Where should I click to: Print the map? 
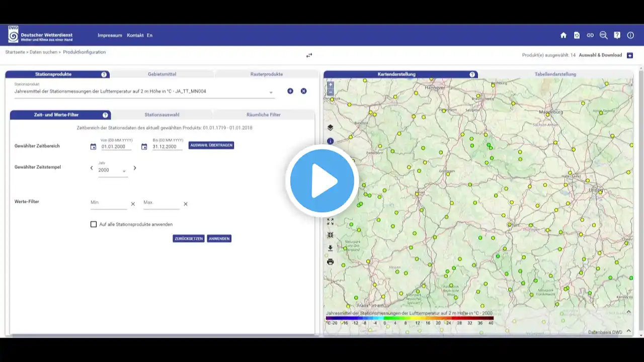point(331,261)
